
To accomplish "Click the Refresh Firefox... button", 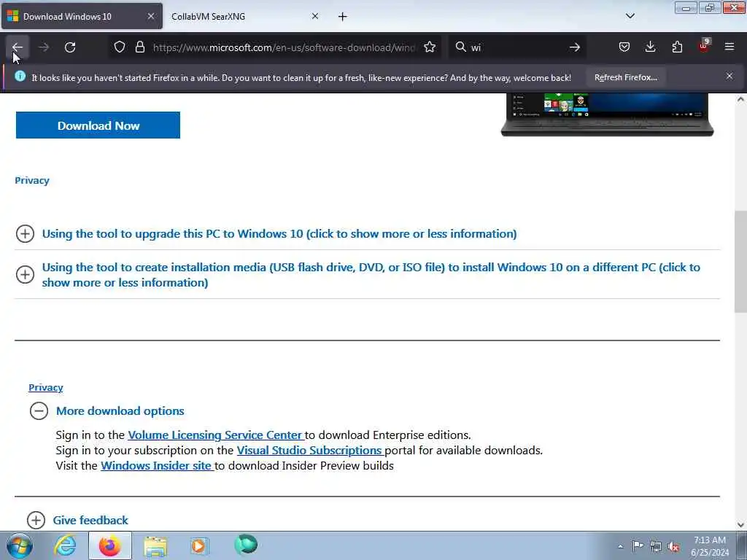I will coord(625,77).
